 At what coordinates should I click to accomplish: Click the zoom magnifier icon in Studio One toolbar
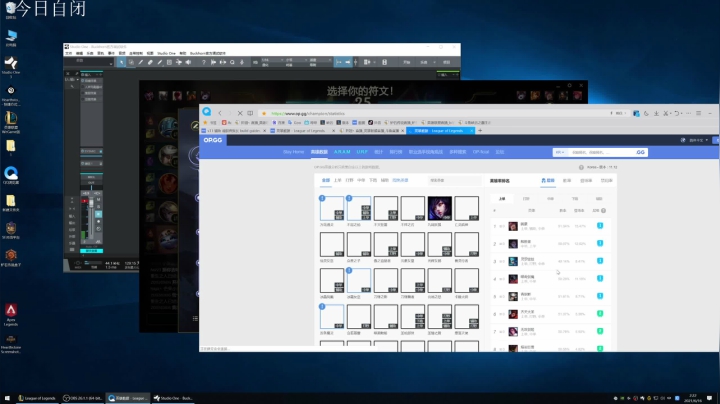(x=232, y=62)
